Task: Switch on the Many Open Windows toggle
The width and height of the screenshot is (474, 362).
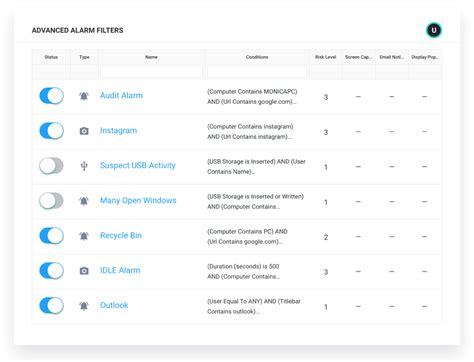Action: click(x=51, y=201)
